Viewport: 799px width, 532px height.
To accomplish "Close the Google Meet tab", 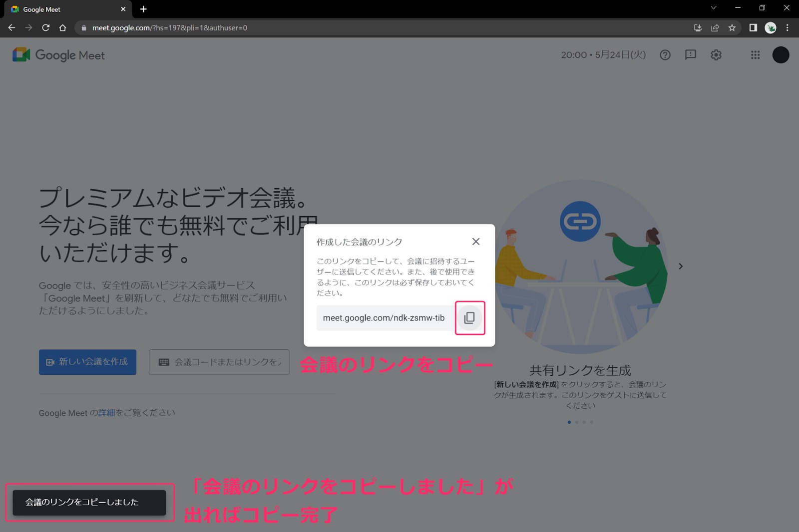I will 123,9.
